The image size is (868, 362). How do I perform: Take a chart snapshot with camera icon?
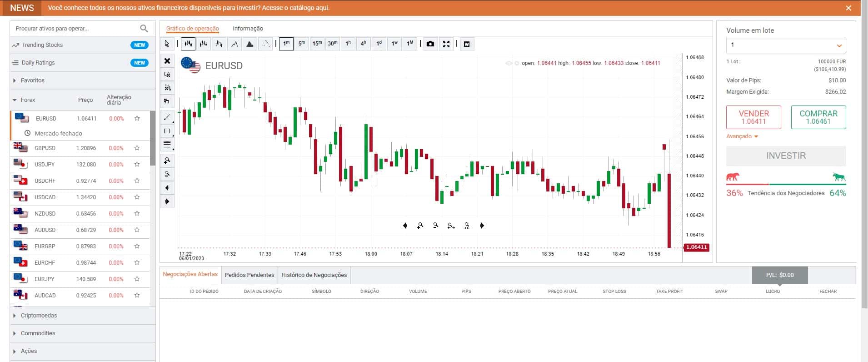430,44
